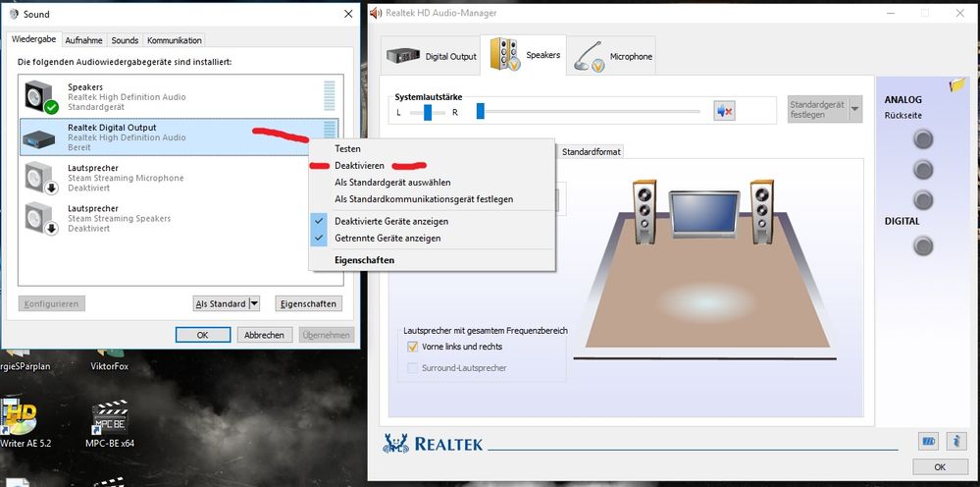Expand the 'Als Standard' dropdown arrow

tap(254, 304)
